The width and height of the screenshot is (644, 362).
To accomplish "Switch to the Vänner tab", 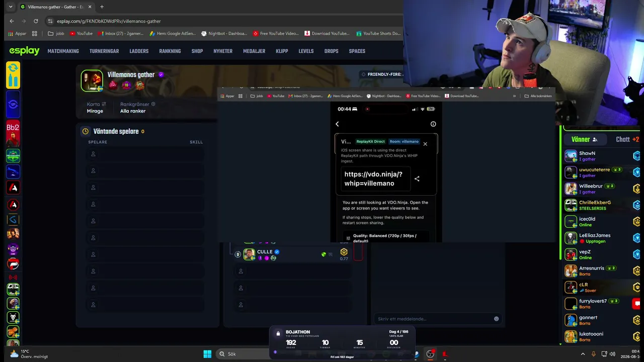I will [x=584, y=140].
